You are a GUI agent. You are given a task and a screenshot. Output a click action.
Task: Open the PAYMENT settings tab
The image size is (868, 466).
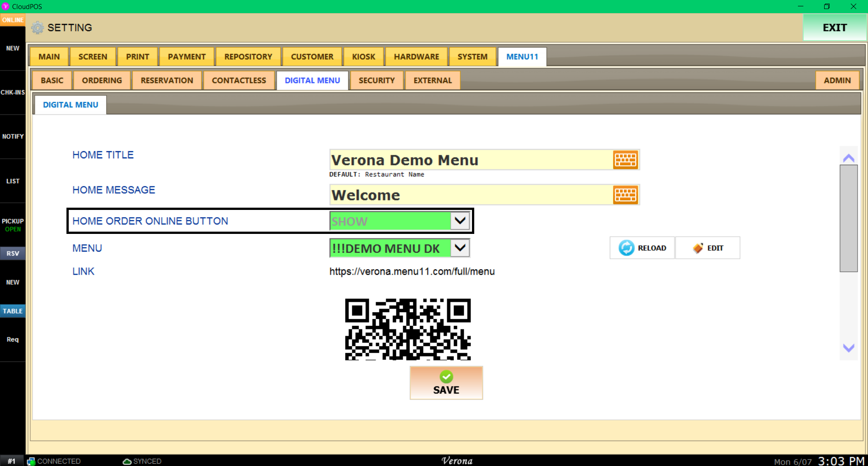pos(187,57)
